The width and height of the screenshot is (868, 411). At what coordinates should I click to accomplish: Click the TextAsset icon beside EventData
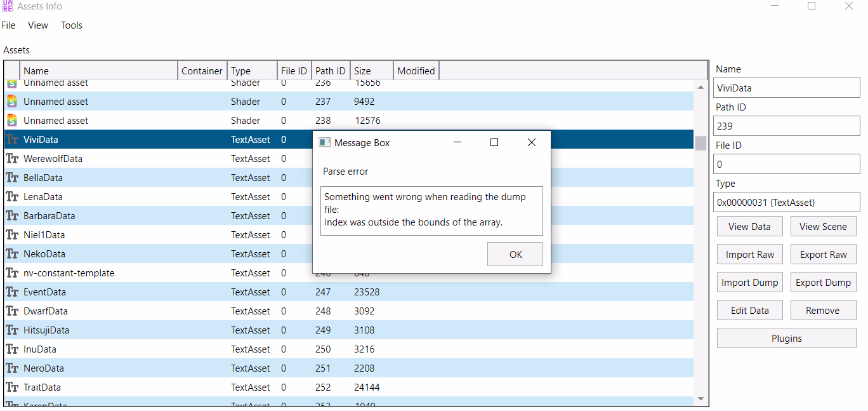pyautogui.click(x=12, y=292)
